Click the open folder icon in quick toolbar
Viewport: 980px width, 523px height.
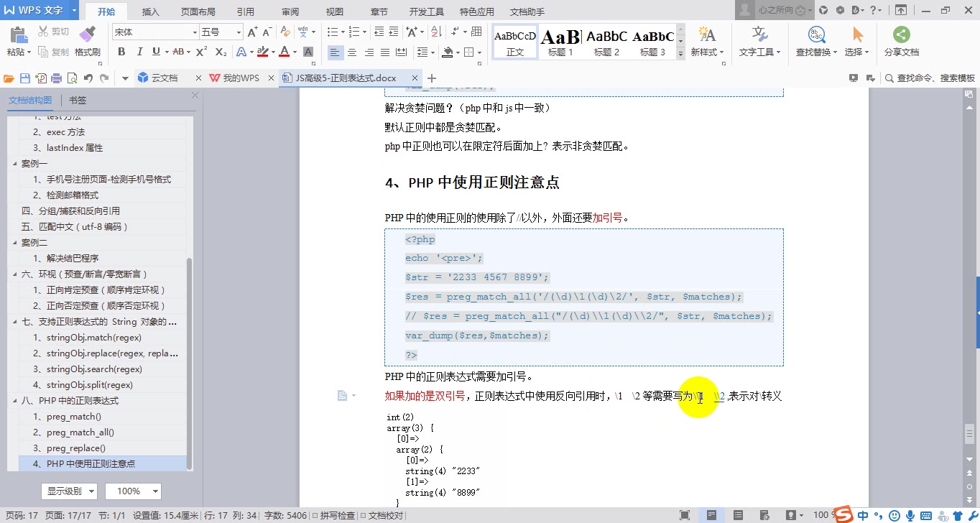click(9, 78)
